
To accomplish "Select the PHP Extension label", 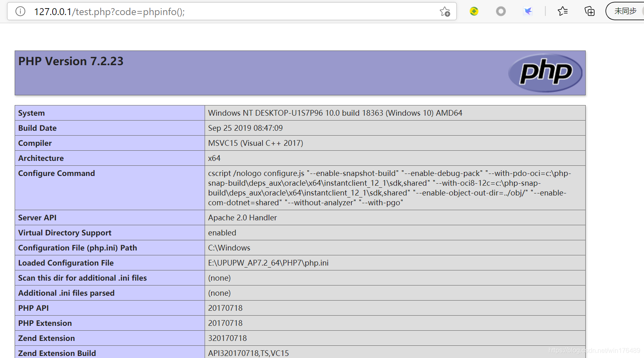I will point(45,323).
